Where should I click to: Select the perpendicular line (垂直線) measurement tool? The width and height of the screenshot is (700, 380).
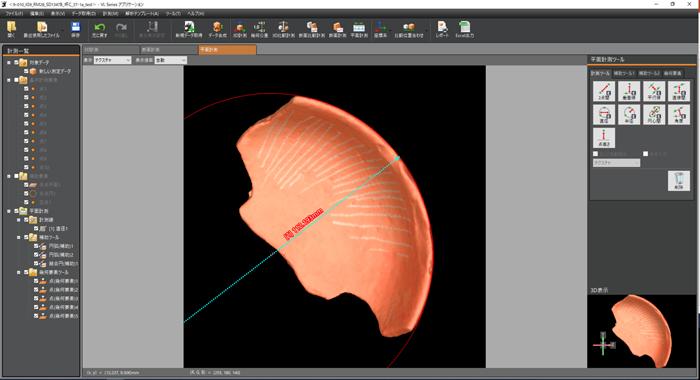click(x=629, y=91)
